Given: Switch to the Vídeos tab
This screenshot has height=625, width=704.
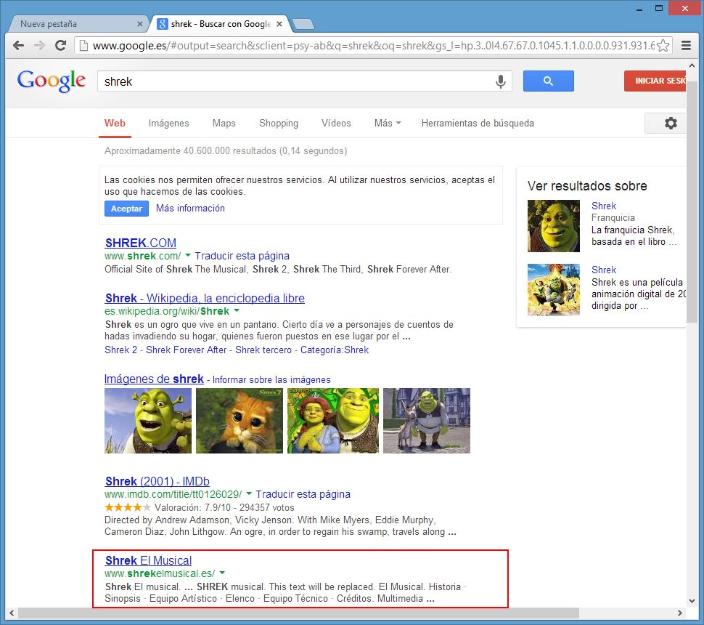Looking at the screenshot, I should coord(336,123).
